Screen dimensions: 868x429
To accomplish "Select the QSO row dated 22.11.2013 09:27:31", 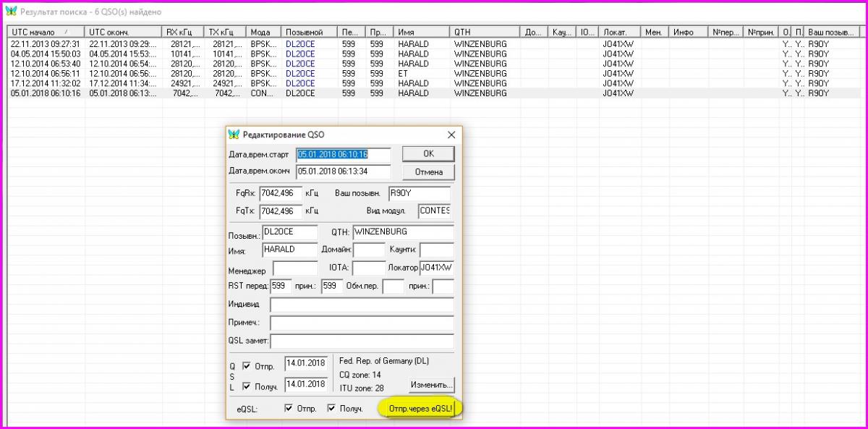I will [x=43, y=44].
